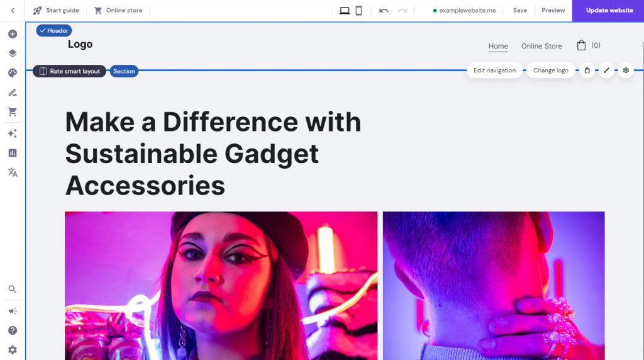The width and height of the screenshot is (644, 360).
Task: Open website settings gear in sidebar
Action: [x=13, y=350]
